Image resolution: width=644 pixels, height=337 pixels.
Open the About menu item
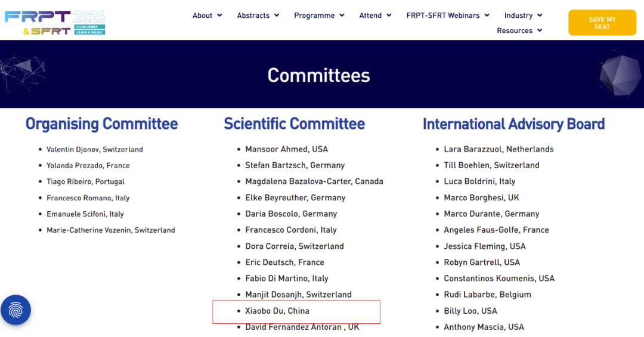point(203,15)
